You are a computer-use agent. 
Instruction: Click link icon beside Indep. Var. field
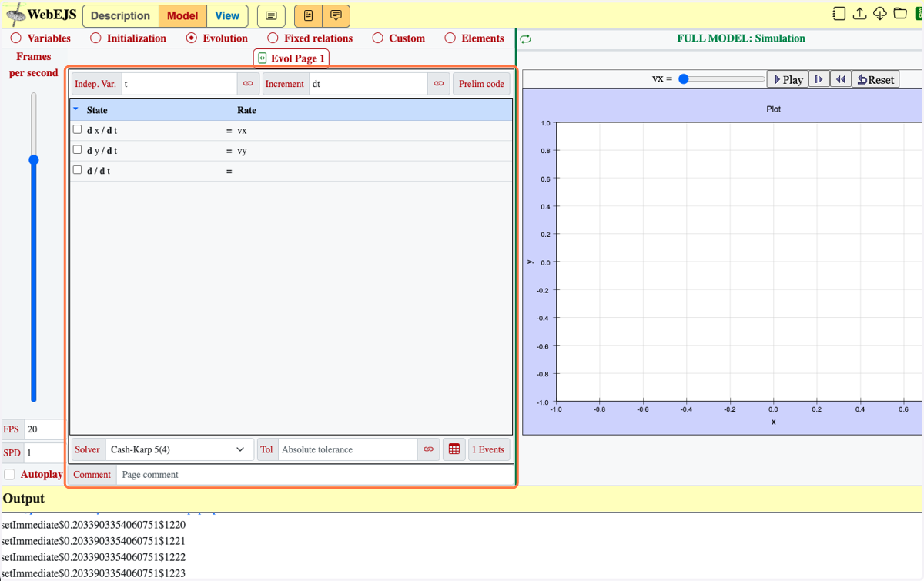point(248,84)
